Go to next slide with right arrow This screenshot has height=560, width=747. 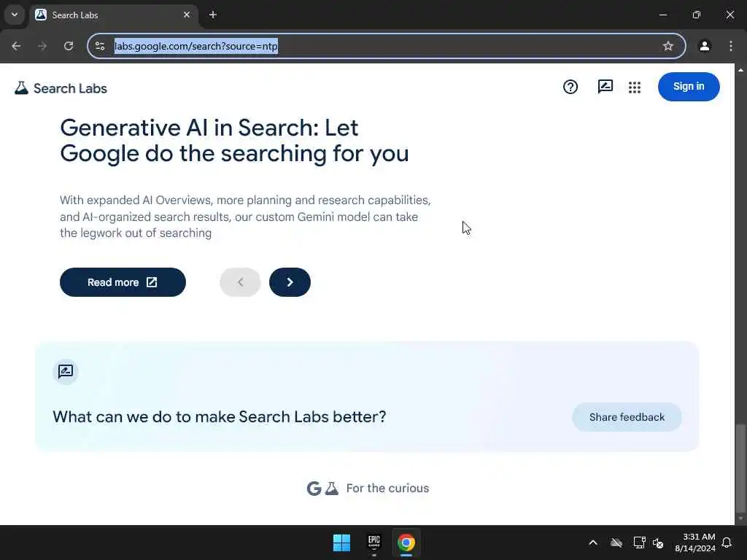point(290,282)
